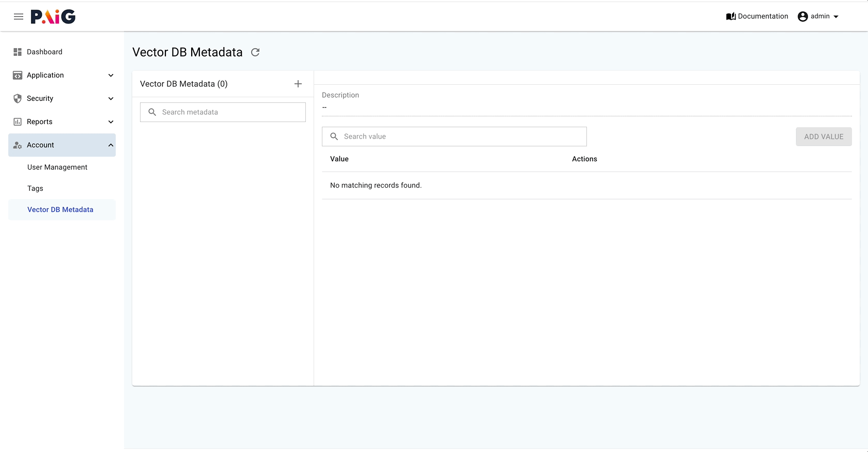The height and width of the screenshot is (452, 868).
Task: Refresh the Vector DB Metadata page
Action: tap(255, 52)
